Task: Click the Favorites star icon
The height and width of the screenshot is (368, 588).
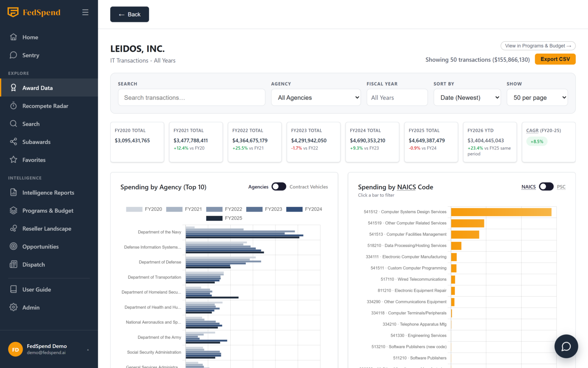Action: click(13, 160)
